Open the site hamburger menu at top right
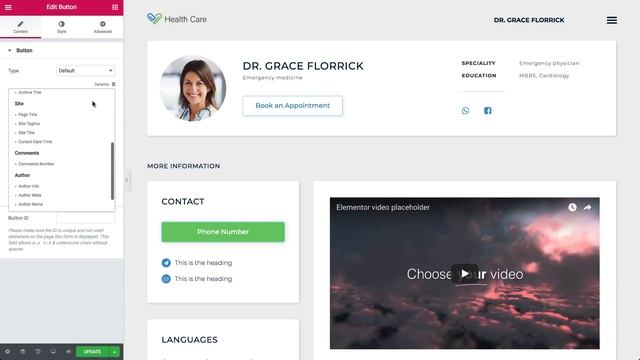 tap(611, 20)
